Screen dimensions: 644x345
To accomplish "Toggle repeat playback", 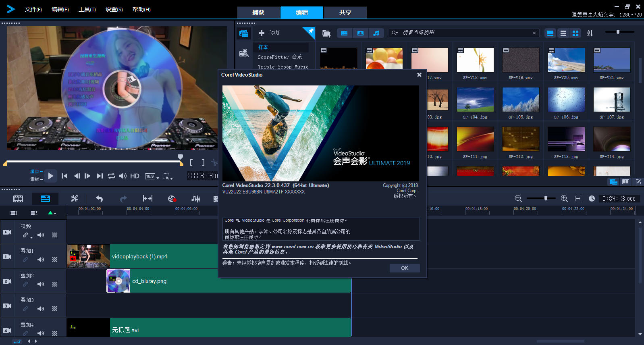I will (111, 176).
